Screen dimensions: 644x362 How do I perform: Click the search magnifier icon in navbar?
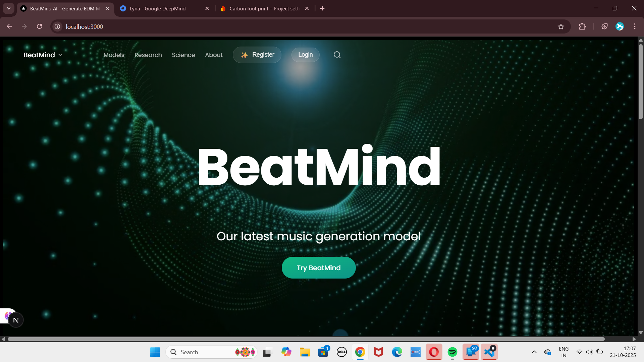click(x=337, y=55)
